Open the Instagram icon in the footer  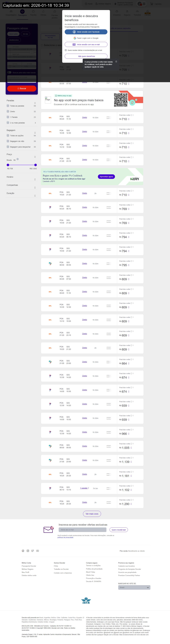[28, 551]
